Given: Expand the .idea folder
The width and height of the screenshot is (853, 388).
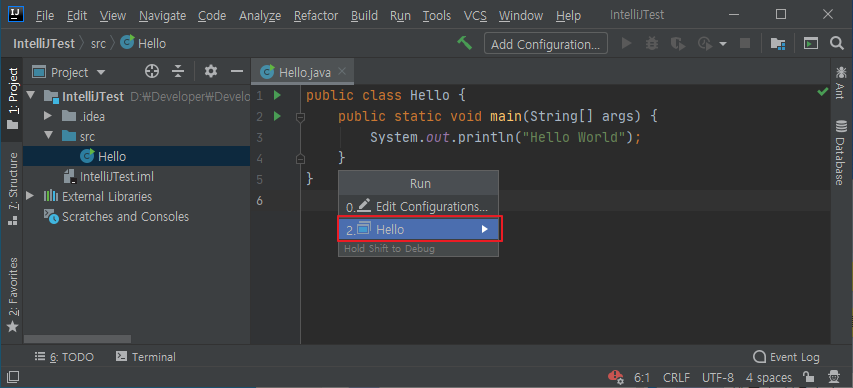Looking at the screenshot, I should 48,116.
